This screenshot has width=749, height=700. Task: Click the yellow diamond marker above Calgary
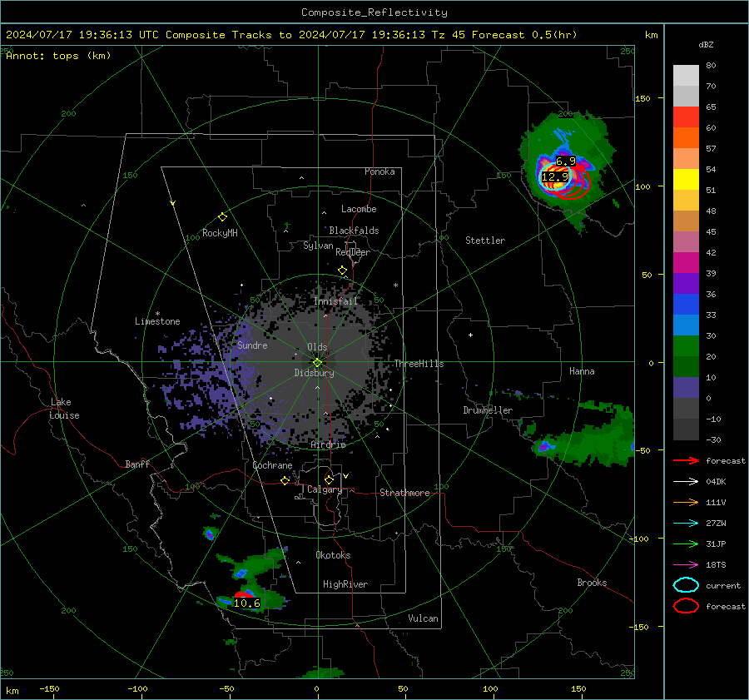tap(329, 479)
